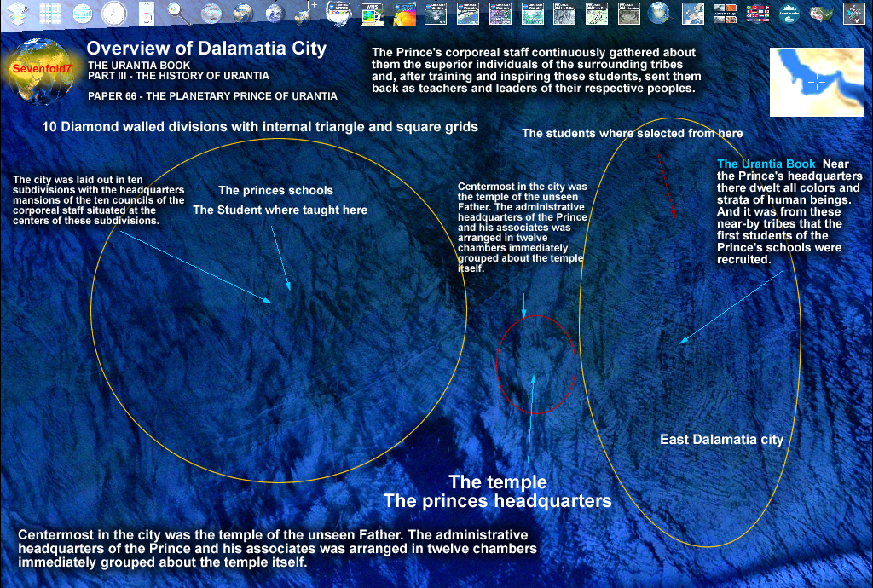The width and height of the screenshot is (873, 588).
Task: Click 'The Student where taught here' text
Action: tap(280, 210)
